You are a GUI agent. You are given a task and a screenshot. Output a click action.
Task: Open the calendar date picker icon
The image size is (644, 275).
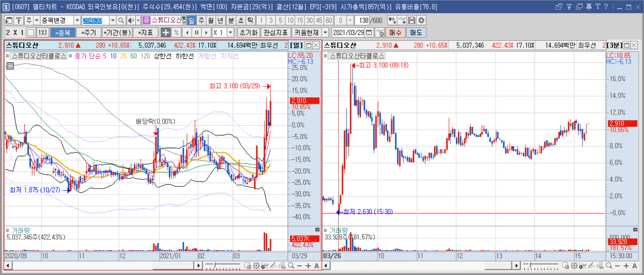[369, 32]
